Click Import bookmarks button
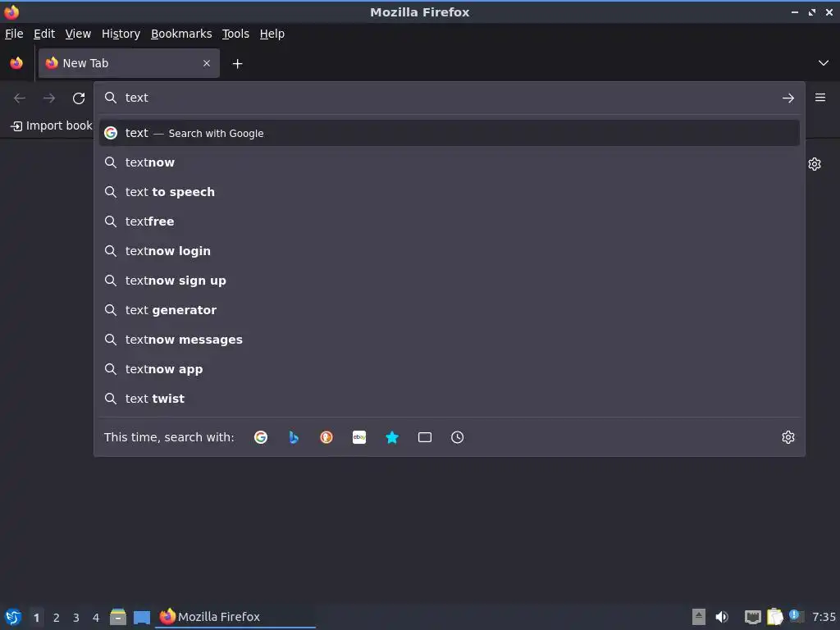The width and height of the screenshot is (840, 630). point(52,126)
